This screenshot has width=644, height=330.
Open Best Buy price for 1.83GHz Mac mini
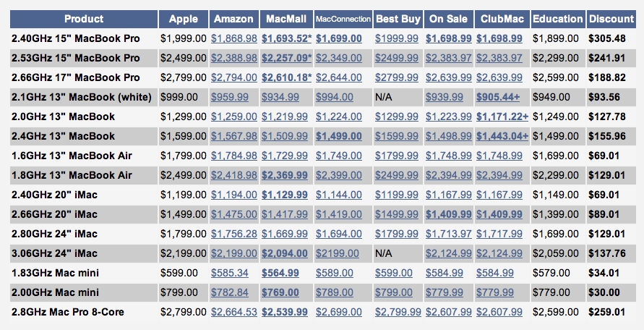pyautogui.click(x=393, y=274)
